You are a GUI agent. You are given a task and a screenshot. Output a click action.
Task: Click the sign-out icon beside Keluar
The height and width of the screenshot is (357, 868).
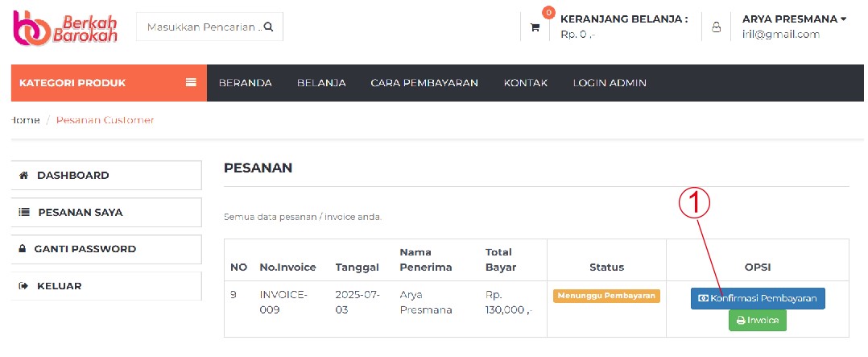click(23, 286)
